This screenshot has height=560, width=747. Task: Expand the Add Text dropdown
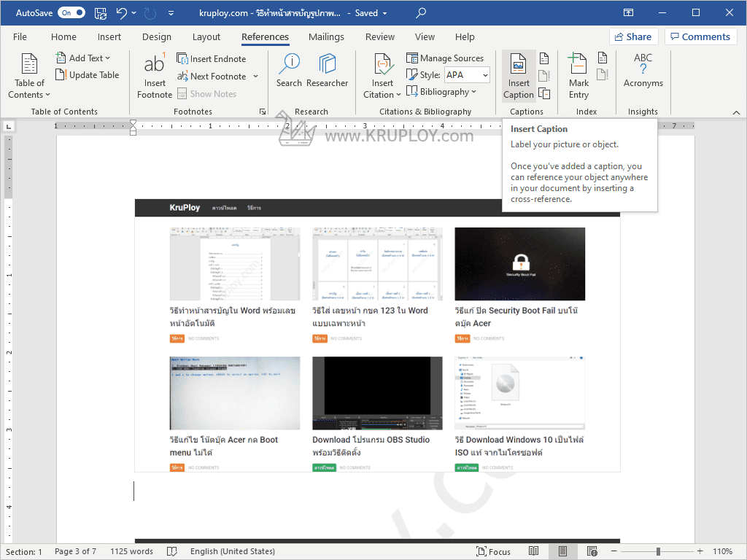point(83,58)
